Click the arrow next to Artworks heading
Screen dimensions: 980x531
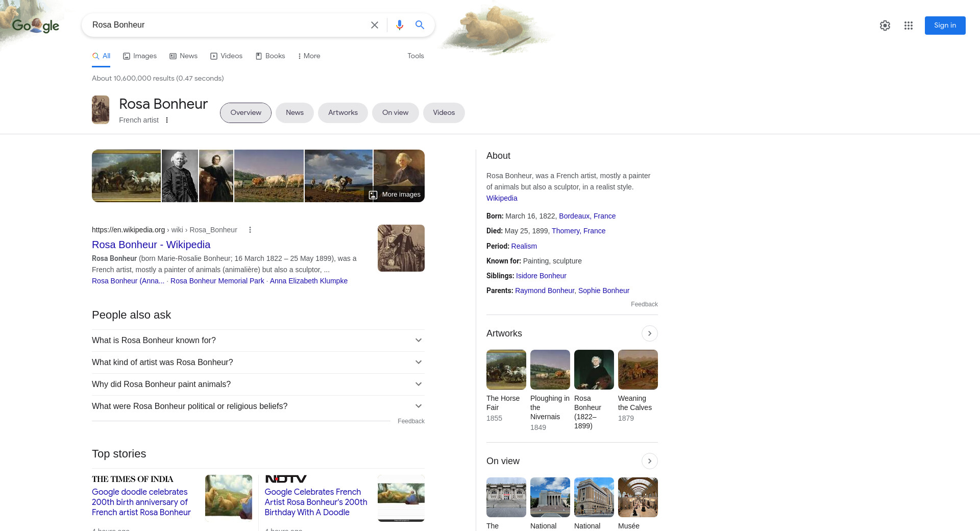[649, 333]
